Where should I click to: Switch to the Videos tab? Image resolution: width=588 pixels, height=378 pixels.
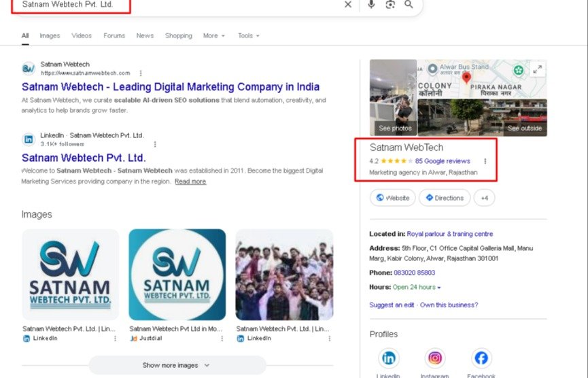coord(82,35)
